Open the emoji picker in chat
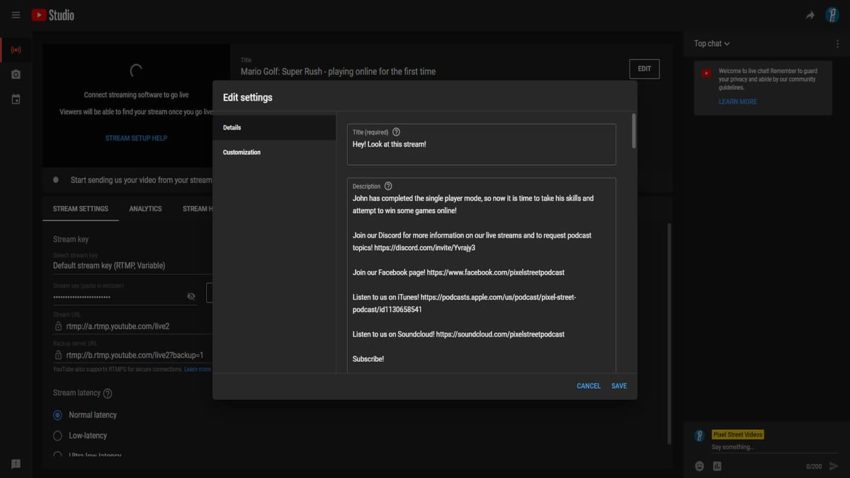The image size is (850, 478). pyautogui.click(x=699, y=466)
